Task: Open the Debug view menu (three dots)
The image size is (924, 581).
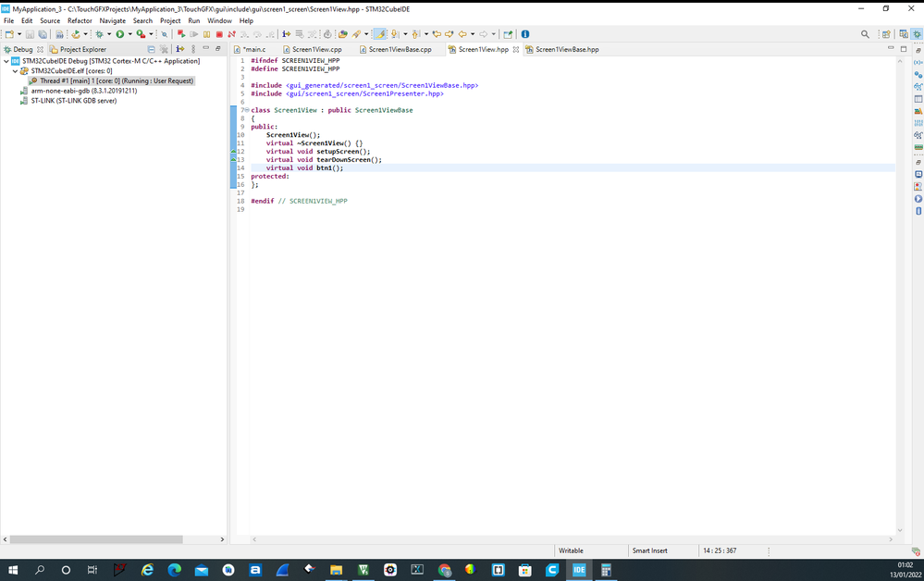Action: point(193,50)
